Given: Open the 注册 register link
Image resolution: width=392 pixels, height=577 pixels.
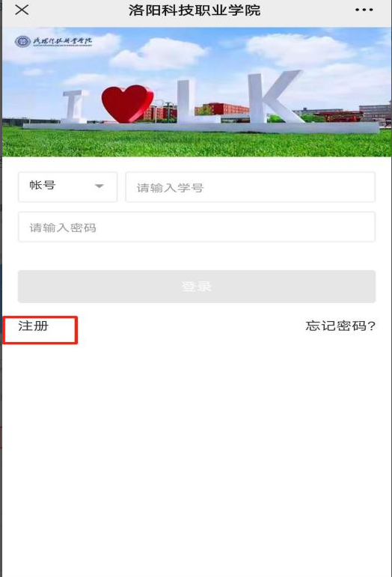Looking at the screenshot, I should click(x=34, y=326).
